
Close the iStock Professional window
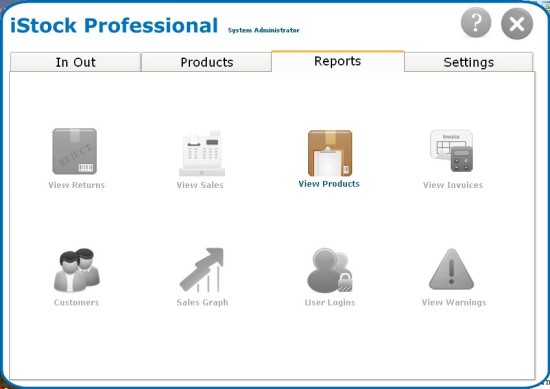coord(517,24)
